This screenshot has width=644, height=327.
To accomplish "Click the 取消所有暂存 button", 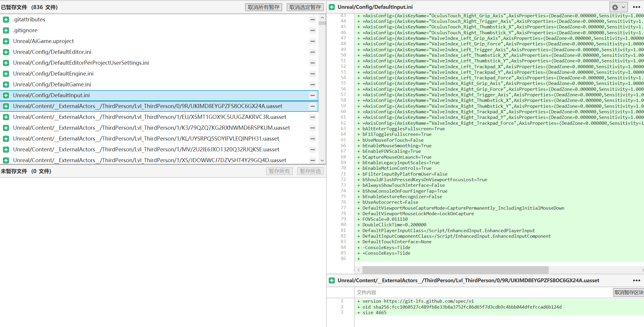I will (264, 7).
